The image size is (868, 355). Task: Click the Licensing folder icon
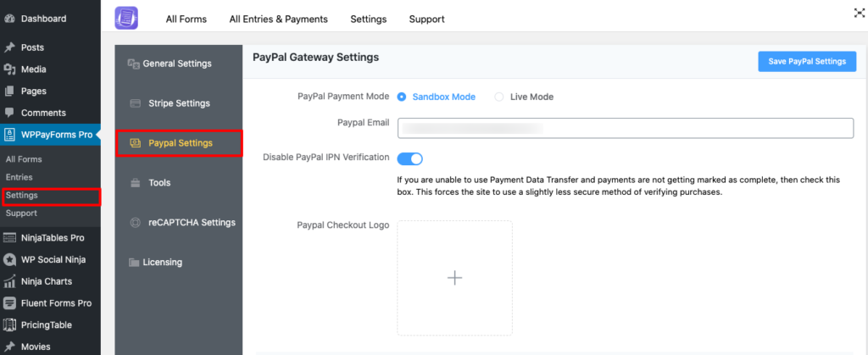point(134,263)
